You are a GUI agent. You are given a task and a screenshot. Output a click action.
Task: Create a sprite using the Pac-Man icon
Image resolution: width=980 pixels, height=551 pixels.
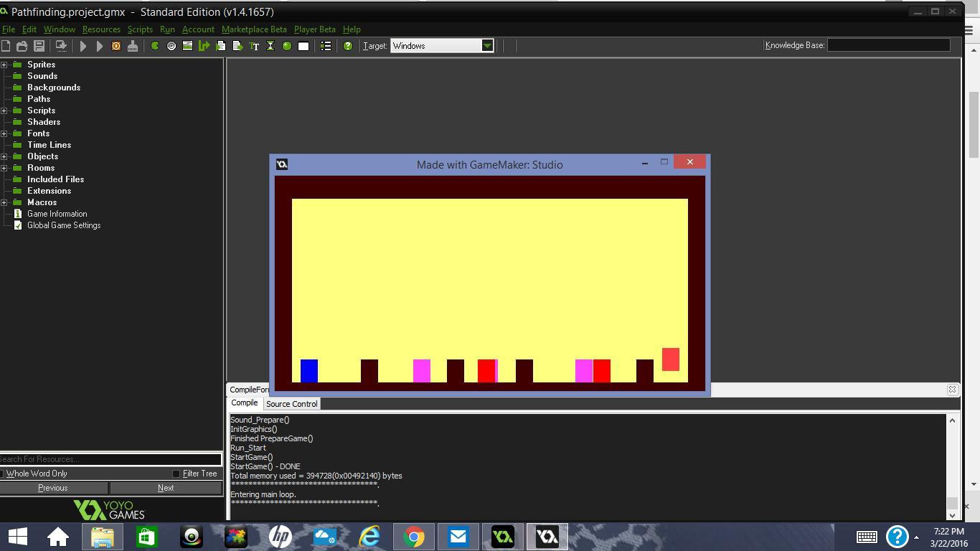tap(154, 46)
